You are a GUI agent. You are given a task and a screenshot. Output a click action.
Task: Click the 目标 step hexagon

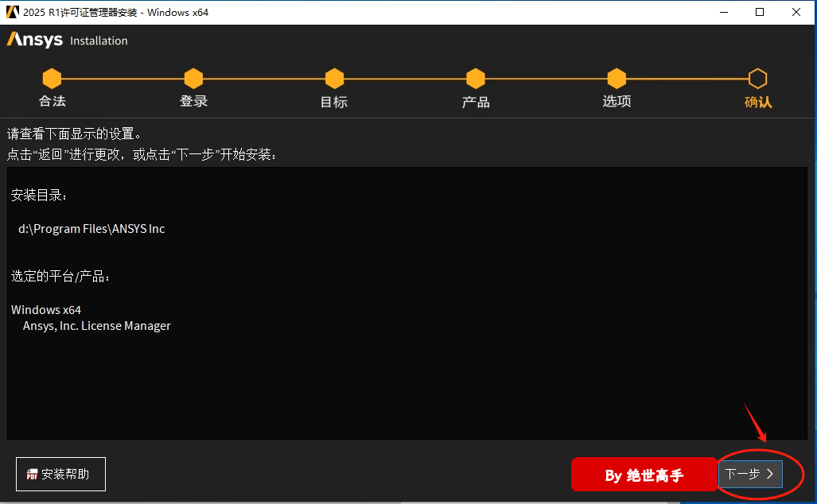(334, 79)
